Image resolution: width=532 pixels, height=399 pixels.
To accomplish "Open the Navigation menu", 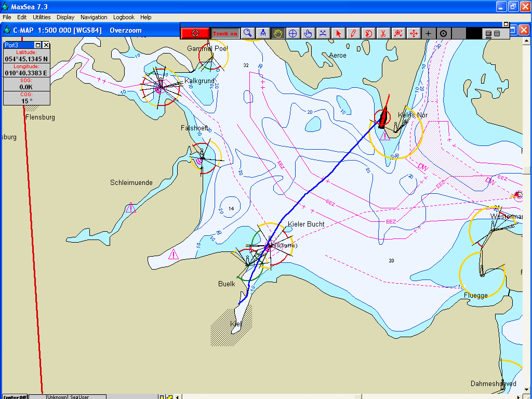I will tap(94, 17).
